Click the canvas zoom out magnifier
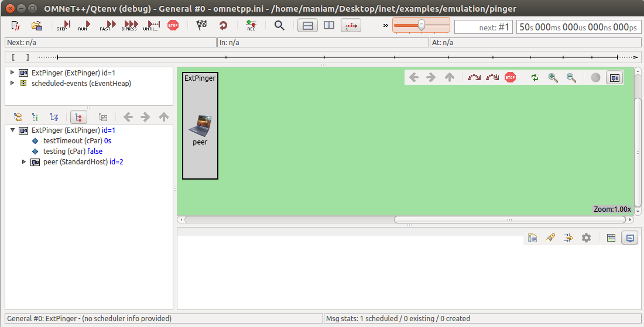 [571, 78]
